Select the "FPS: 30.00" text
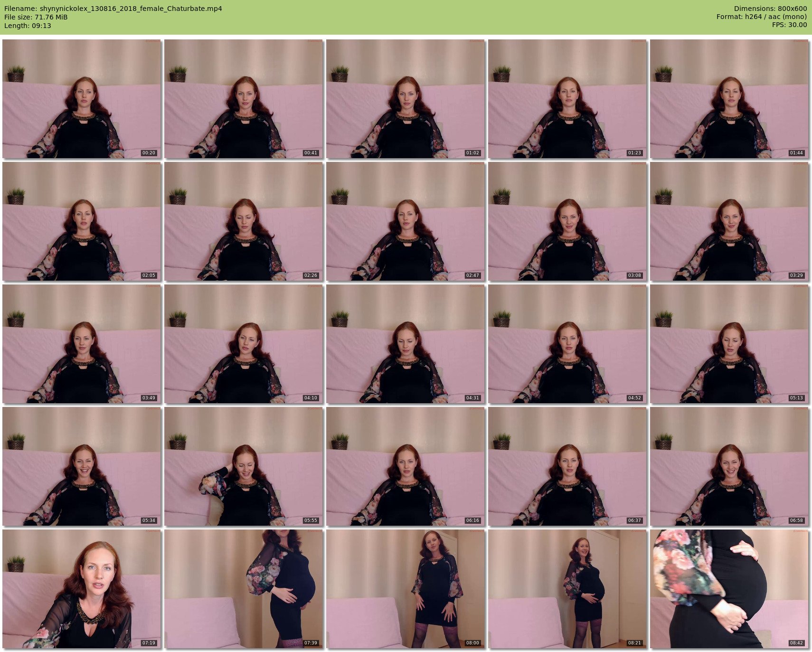Image resolution: width=812 pixels, height=652 pixels. (x=789, y=26)
